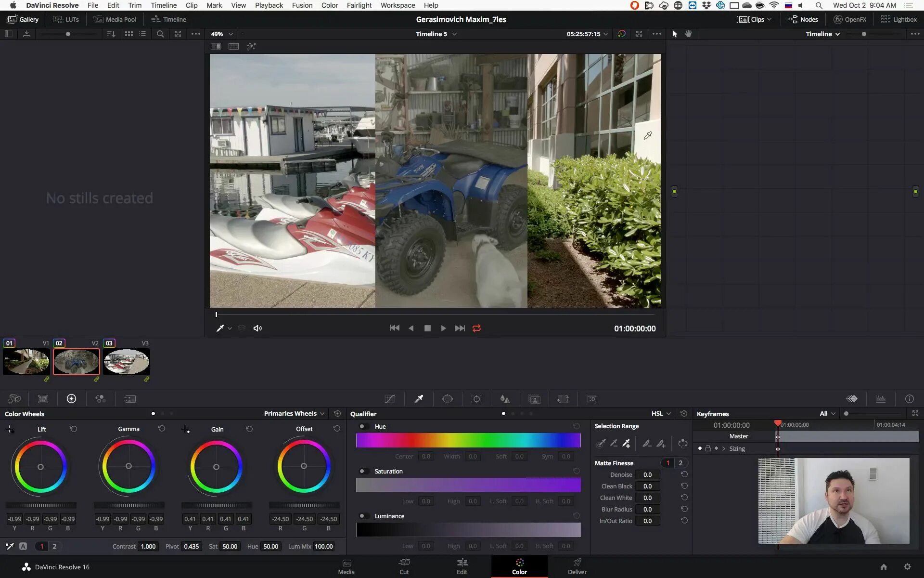This screenshot has height=578, width=924.
Task: Open the Curves palette icon
Action: 390,399
